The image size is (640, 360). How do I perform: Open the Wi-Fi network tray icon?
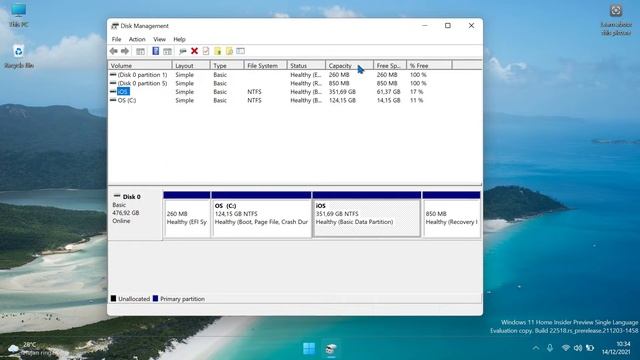coord(565,348)
